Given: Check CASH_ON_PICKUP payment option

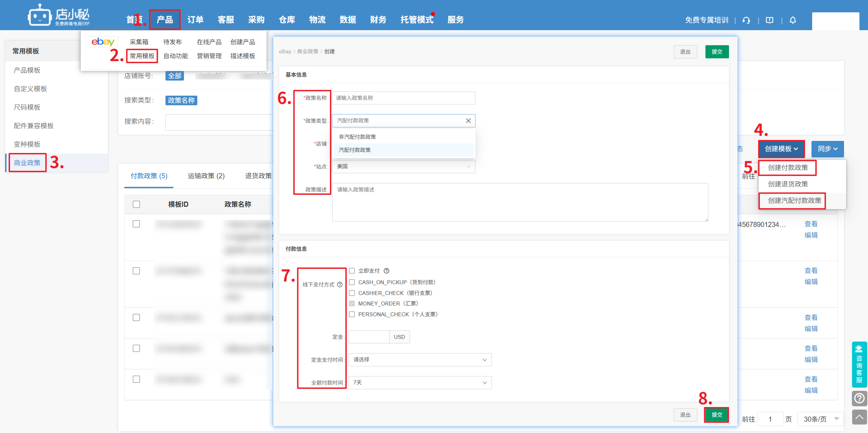Looking at the screenshot, I should (x=352, y=282).
